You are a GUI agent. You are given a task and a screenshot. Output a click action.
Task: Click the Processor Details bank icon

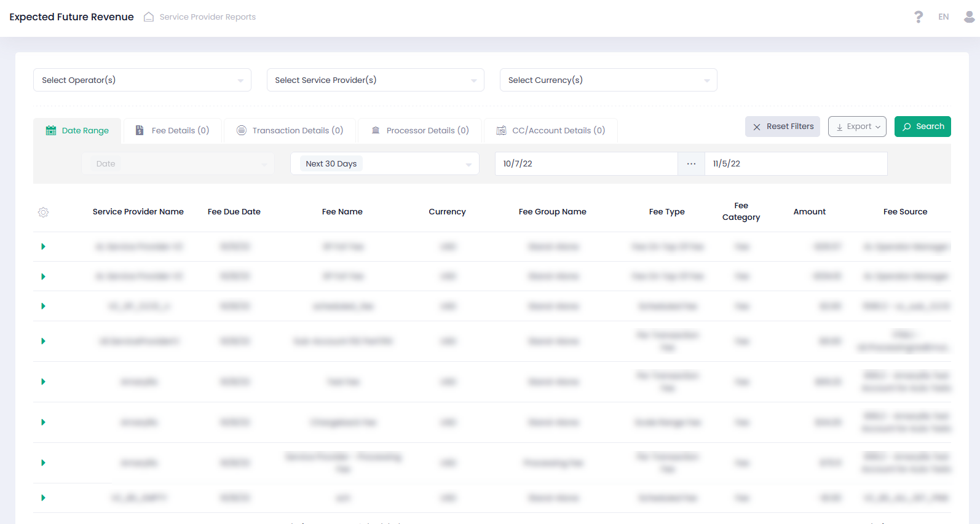(376, 130)
